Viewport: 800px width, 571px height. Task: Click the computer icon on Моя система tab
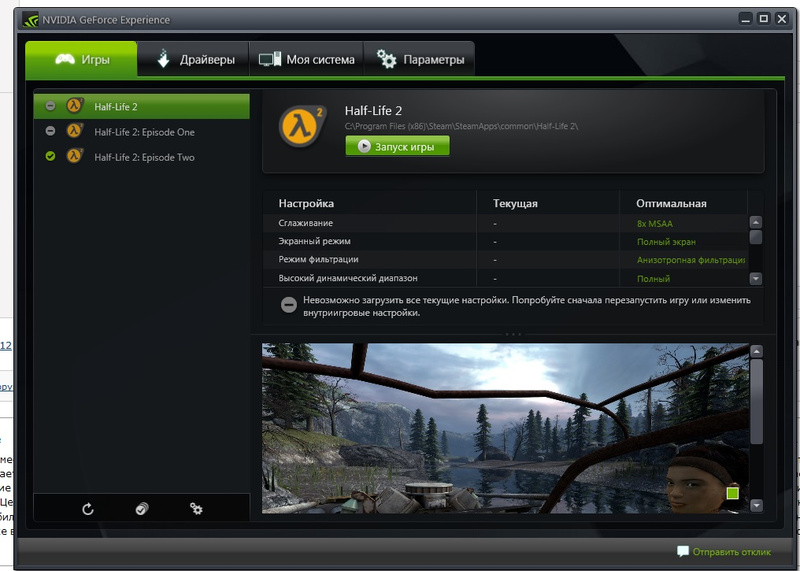tap(269, 59)
